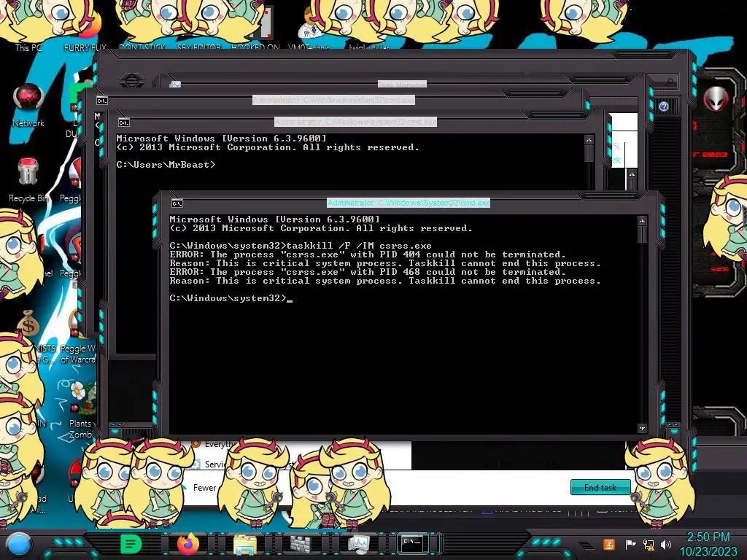Open system menu icon of rearmost cmd window
747x560 pixels.
pos(102,101)
